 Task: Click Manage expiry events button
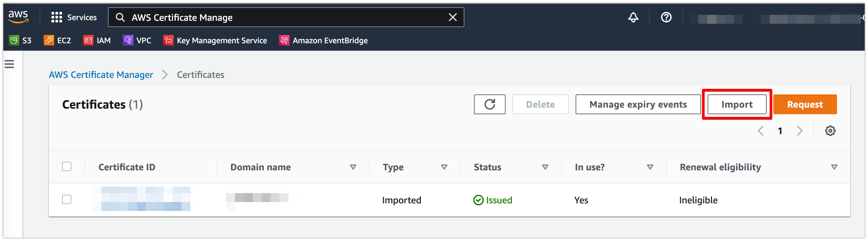pyautogui.click(x=638, y=105)
